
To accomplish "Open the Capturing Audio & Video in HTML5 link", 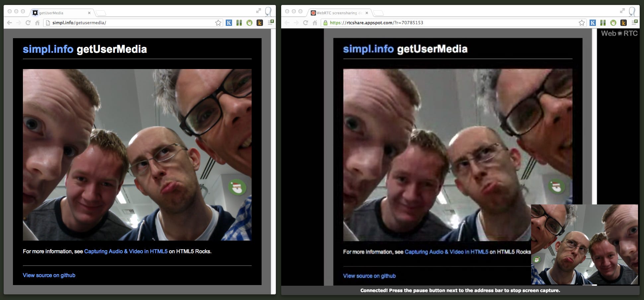I will [x=126, y=252].
